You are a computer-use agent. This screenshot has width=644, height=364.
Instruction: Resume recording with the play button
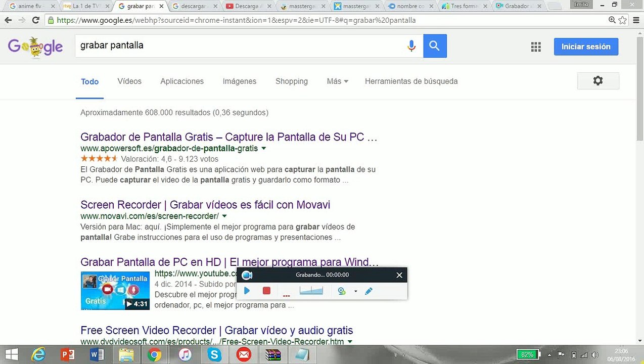[247, 291]
